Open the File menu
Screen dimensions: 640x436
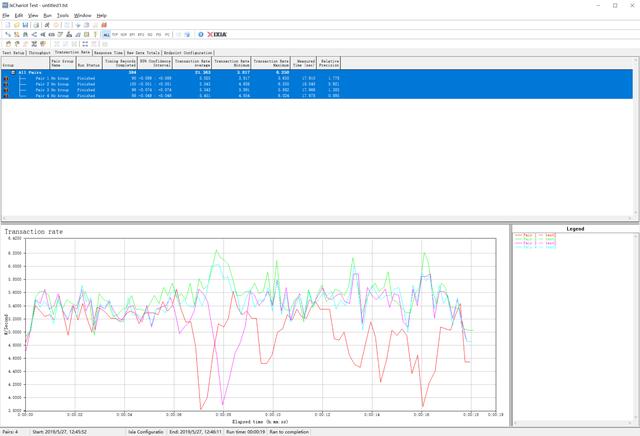pyautogui.click(x=6, y=16)
